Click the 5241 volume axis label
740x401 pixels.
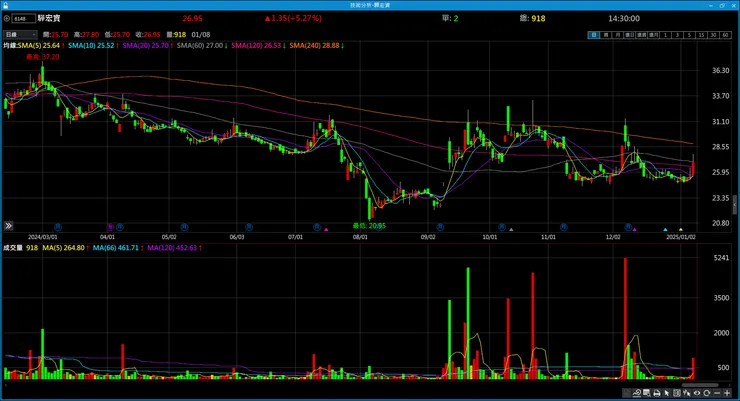pos(722,258)
